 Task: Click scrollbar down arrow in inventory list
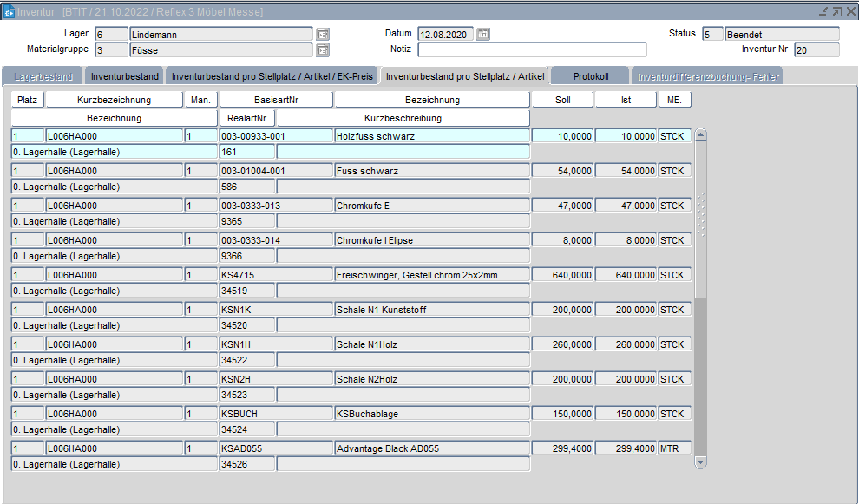pos(701,463)
